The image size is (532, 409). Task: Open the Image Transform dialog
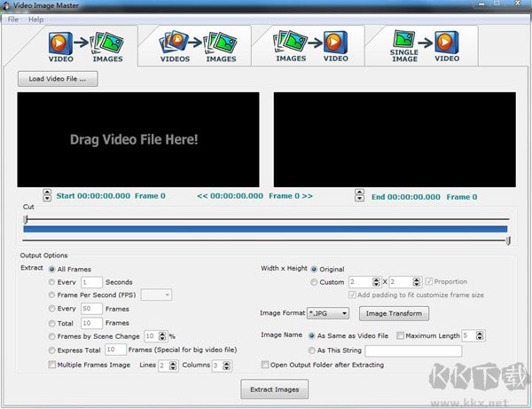(x=394, y=313)
